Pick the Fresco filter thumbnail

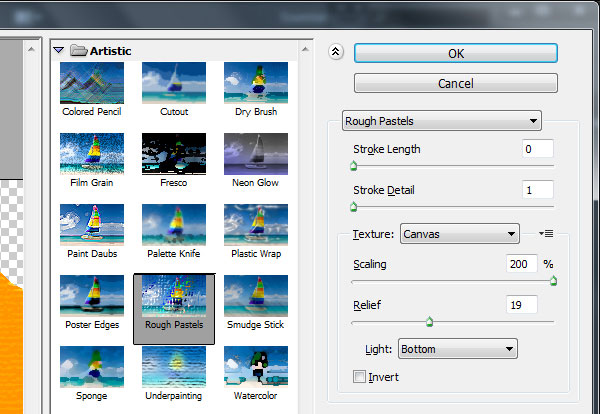click(174, 154)
